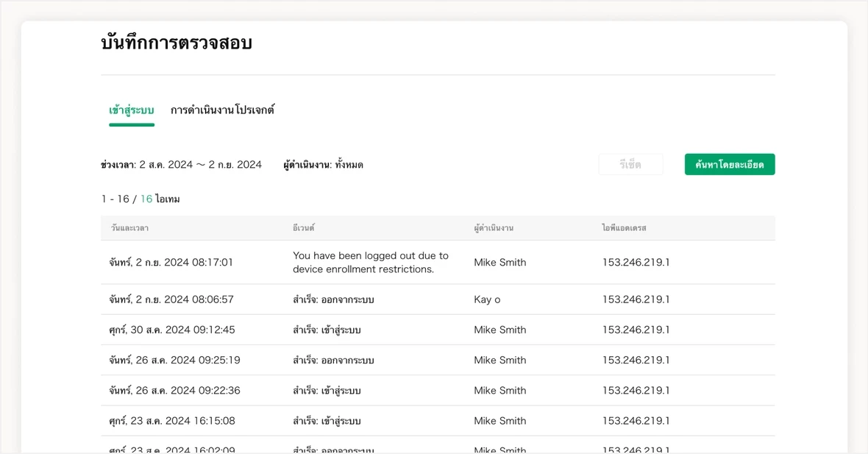Click Mike Smith in the 16:15:08 row
Viewport: 868px width, 454px height.
[500, 422]
